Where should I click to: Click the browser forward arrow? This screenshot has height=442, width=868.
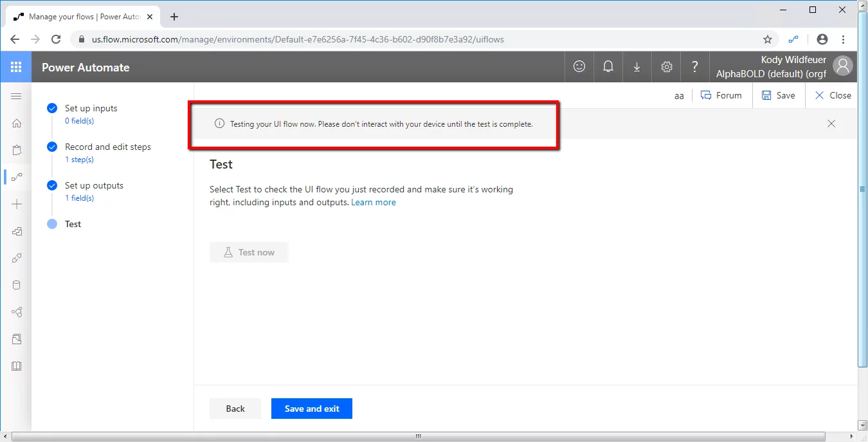[35, 39]
